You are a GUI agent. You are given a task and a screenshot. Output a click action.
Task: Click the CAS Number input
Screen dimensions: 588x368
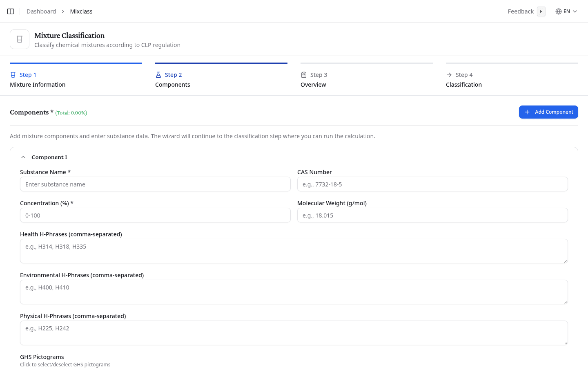pos(432,184)
